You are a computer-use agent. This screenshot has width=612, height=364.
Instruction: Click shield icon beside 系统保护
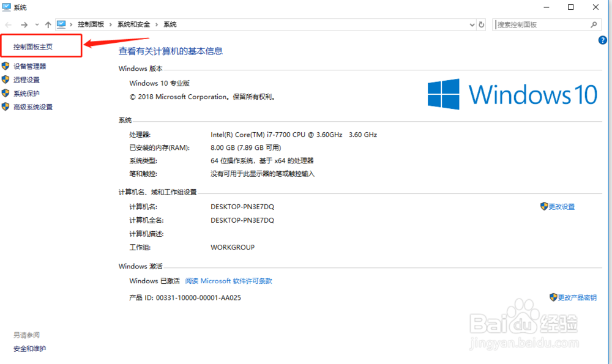pyautogui.click(x=6, y=93)
